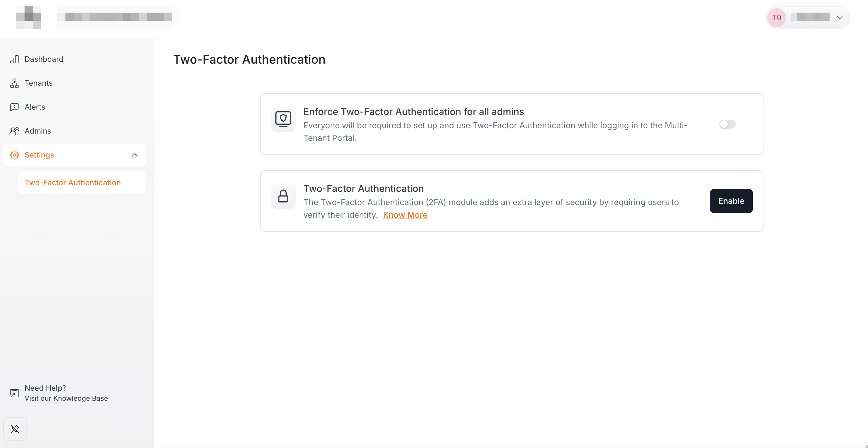
Task: Click the shield monitor icon in Enforce card
Action: 283,119
